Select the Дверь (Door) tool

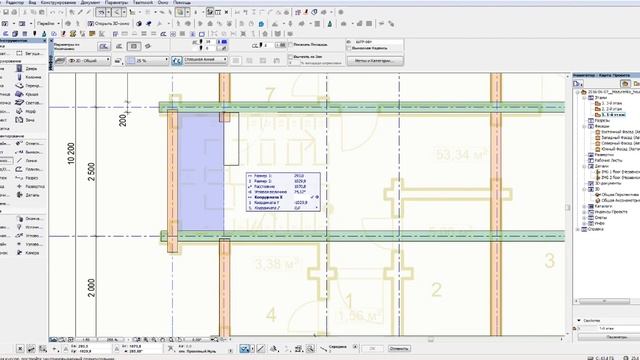click(27, 69)
